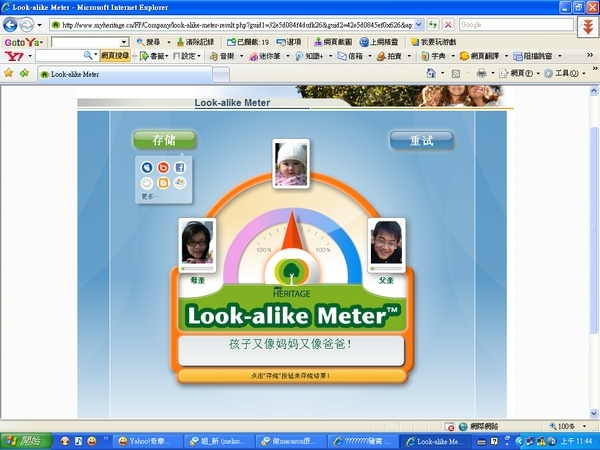Click the green 存储 save button
Screen dimensions: 600x450
165,140
